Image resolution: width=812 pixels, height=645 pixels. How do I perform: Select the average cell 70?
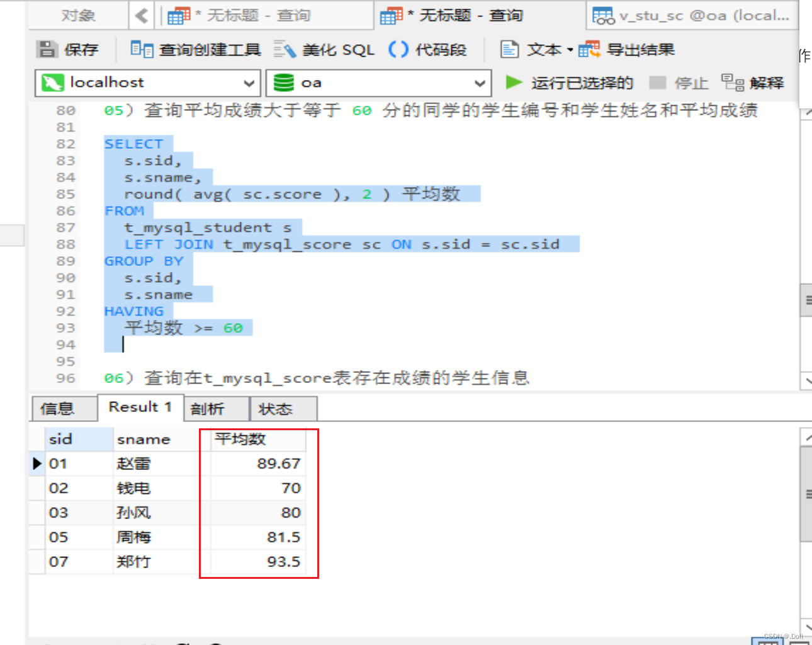[257, 488]
